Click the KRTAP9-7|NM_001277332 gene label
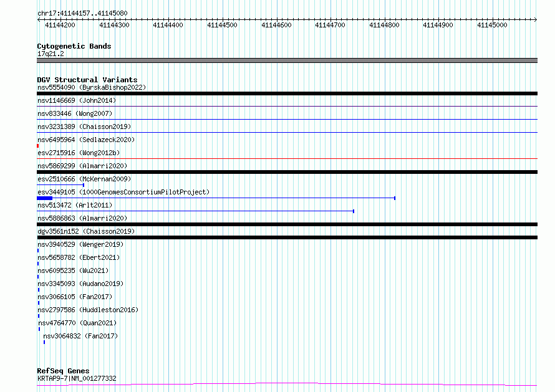Viewport: 555px width, 392px height. point(77,378)
